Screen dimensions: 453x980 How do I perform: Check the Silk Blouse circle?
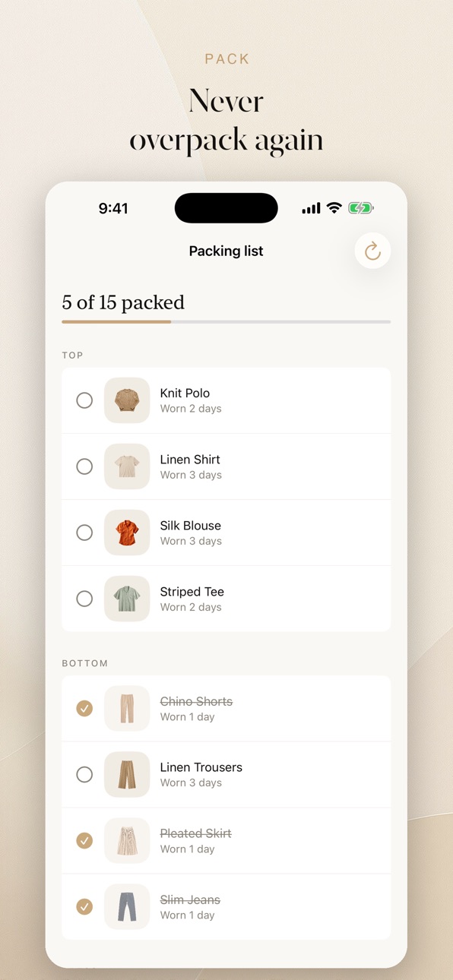pyautogui.click(x=84, y=533)
